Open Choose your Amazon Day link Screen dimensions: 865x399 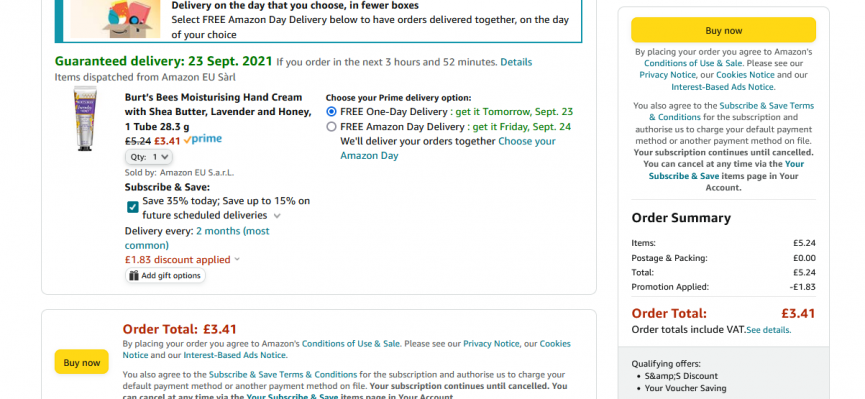point(448,148)
